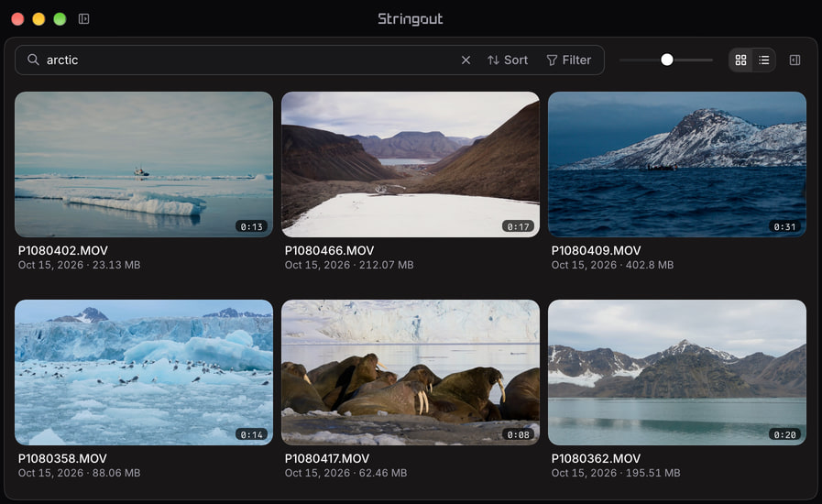Click the 0:08 duration badge
The image size is (822, 504).
[x=518, y=434]
